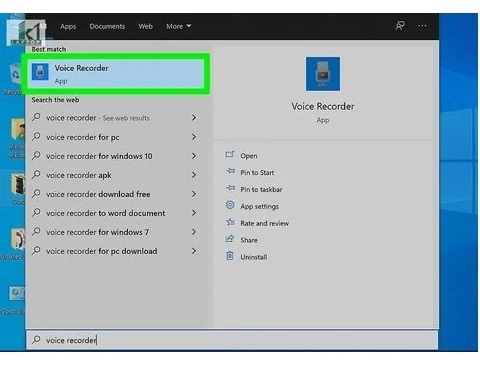Click Share action for Voice Recorder
The image size is (480, 376).
click(249, 240)
